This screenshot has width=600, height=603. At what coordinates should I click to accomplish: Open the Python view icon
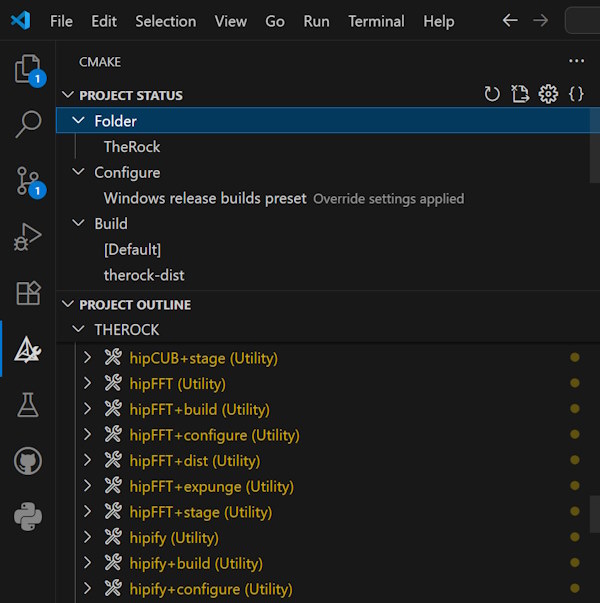[28, 516]
